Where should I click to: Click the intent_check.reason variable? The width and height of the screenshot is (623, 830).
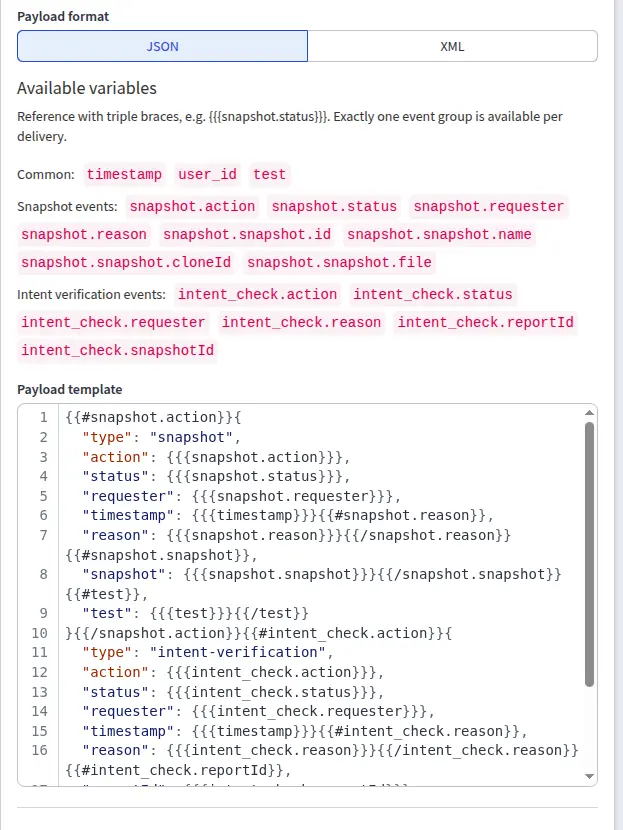(301, 322)
